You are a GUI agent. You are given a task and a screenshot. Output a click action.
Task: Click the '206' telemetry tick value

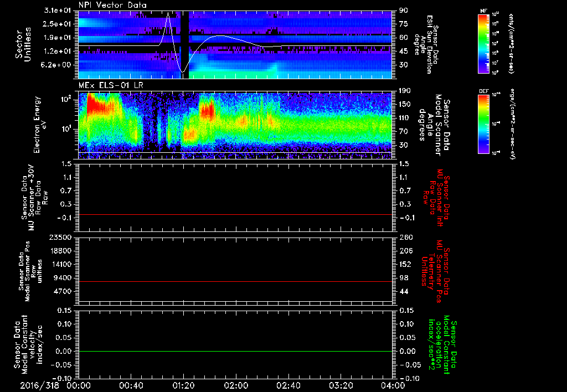405,251
